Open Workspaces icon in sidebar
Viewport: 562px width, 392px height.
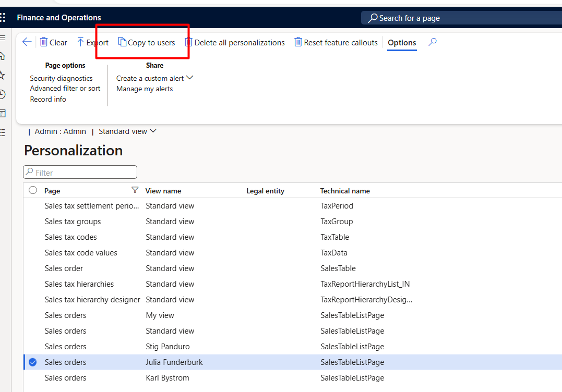click(x=3, y=114)
